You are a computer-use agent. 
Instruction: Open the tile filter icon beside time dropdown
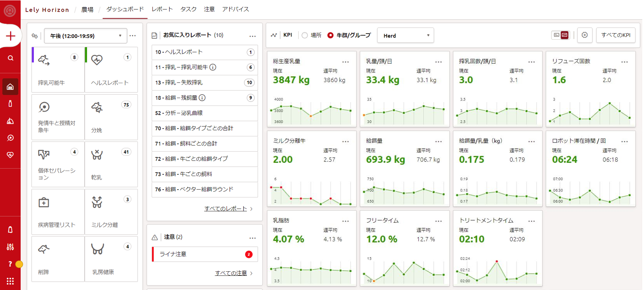click(35, 36)
